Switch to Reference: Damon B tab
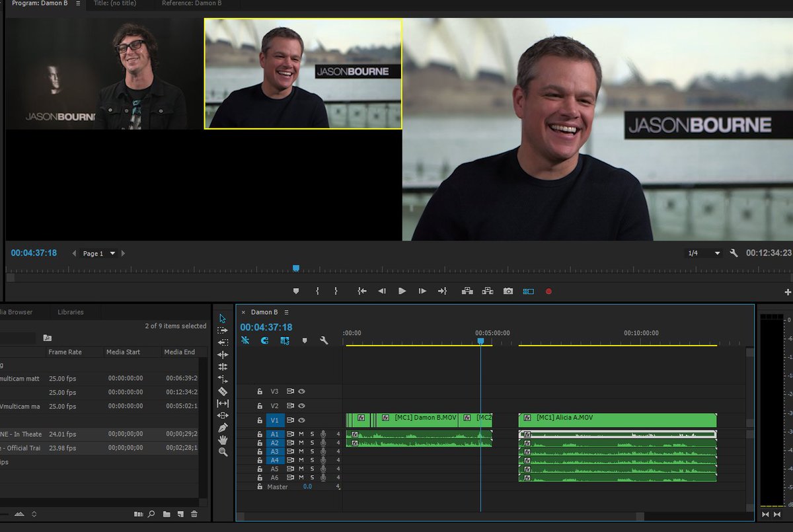This screenshot has height=532, width=793. tap(192, 3)
